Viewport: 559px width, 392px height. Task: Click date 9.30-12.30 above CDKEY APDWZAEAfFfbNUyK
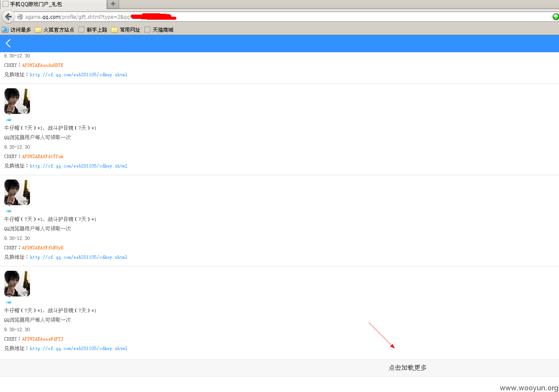click(x=17, y=238)
